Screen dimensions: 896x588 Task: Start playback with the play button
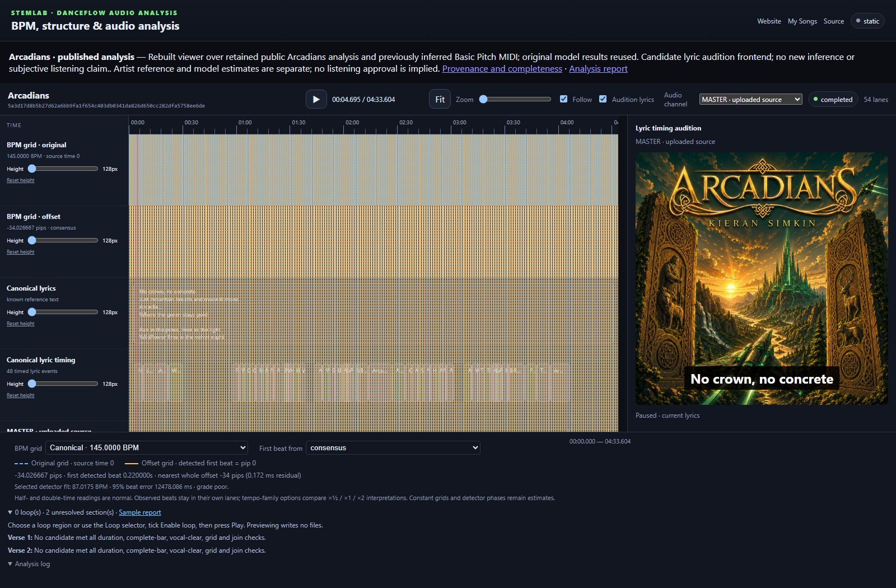pos(316,99)
